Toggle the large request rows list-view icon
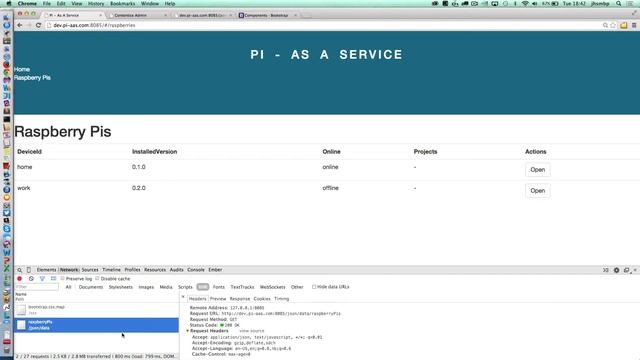Viewport: 640px width, 360px height. pos(53,278)
